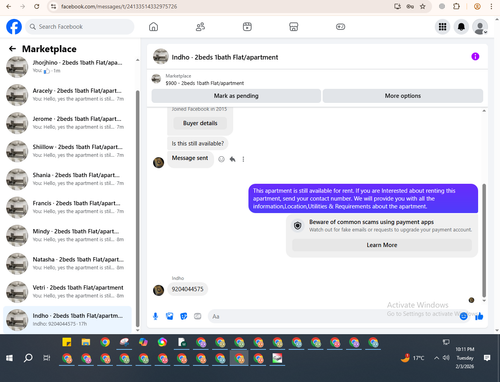
Task: Open more options for Message sent
Action: click(x=243, y=159)
